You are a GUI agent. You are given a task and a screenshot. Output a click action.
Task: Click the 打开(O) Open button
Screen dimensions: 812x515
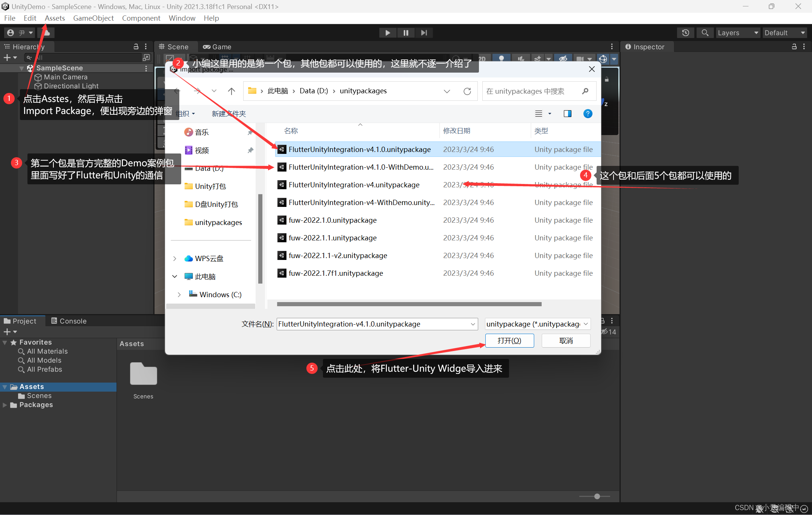coord(509,340)
